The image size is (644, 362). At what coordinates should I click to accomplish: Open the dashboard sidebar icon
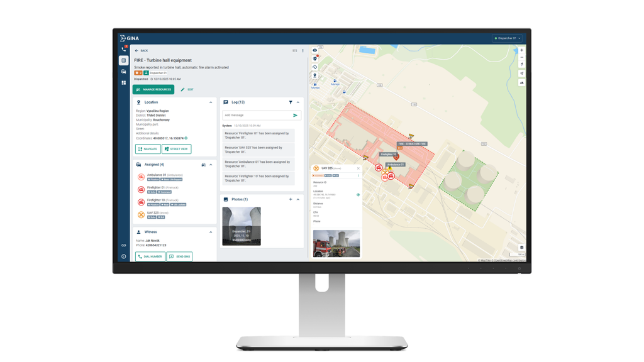(x=124, y=82)
